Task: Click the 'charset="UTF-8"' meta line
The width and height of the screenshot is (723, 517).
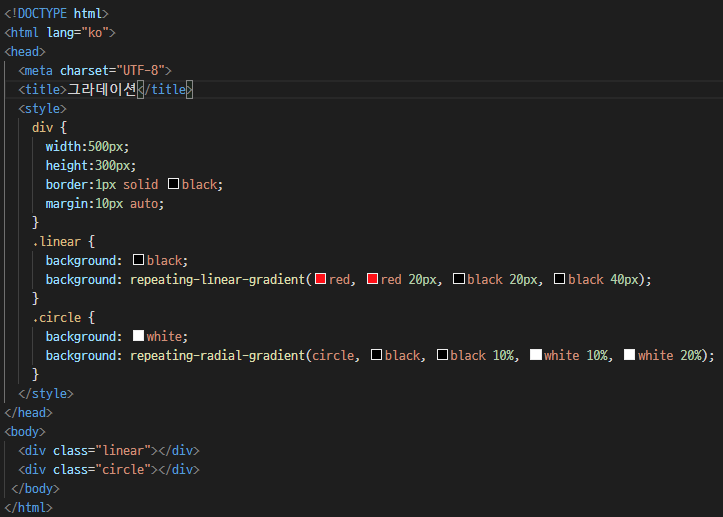Action: pyautogui.click(x=95, y=71)
